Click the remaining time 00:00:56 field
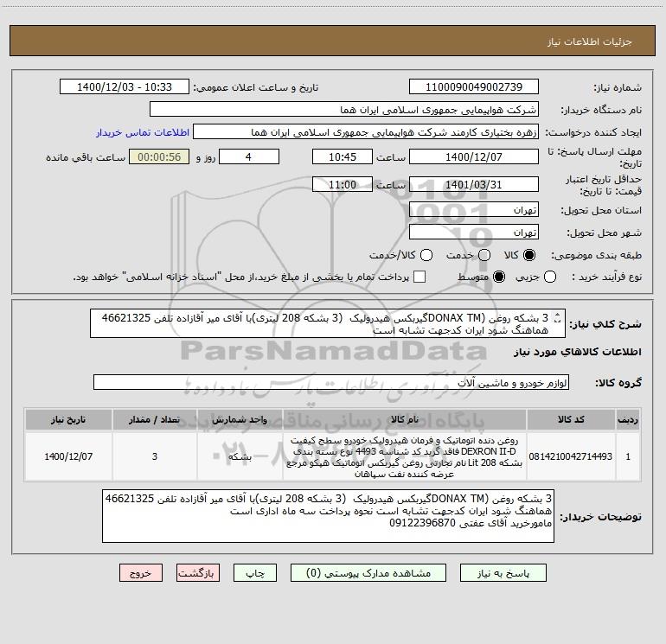The image size is (666, 644). [x=159, y=156]
